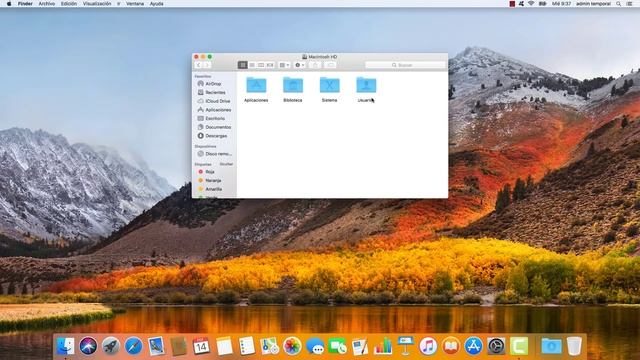Select the Naranja tag
The height and width of the screenshot is (360, 640).
pyautogui.click(x=214, y=180)
